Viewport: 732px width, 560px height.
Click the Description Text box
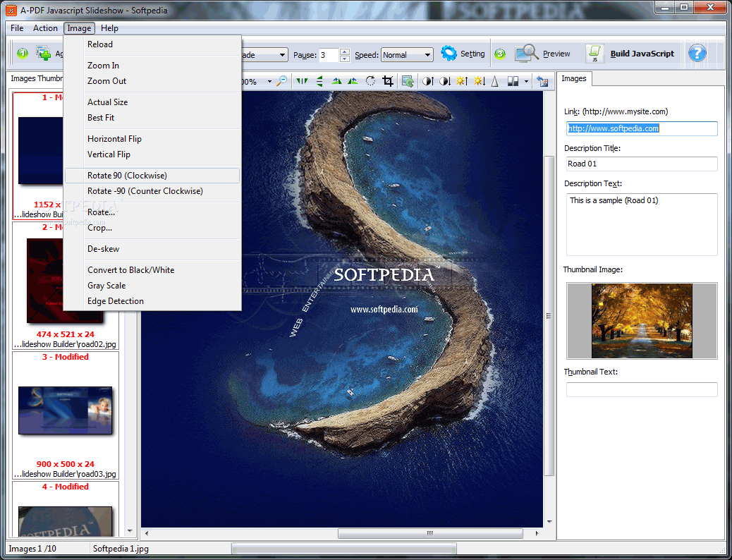(642, 225)
